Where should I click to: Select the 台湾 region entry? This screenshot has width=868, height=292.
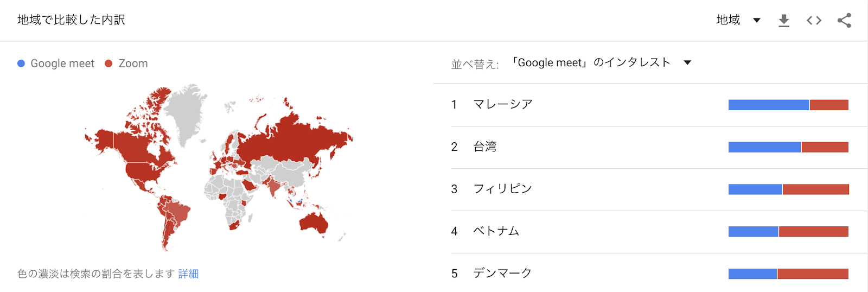[x=659, y=147]
